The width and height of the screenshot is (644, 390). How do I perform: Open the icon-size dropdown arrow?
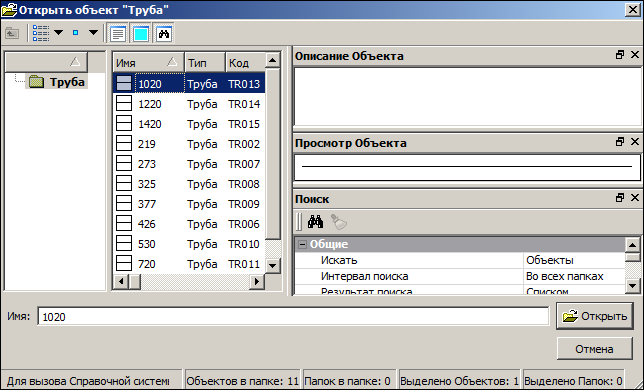click(93, 32)
